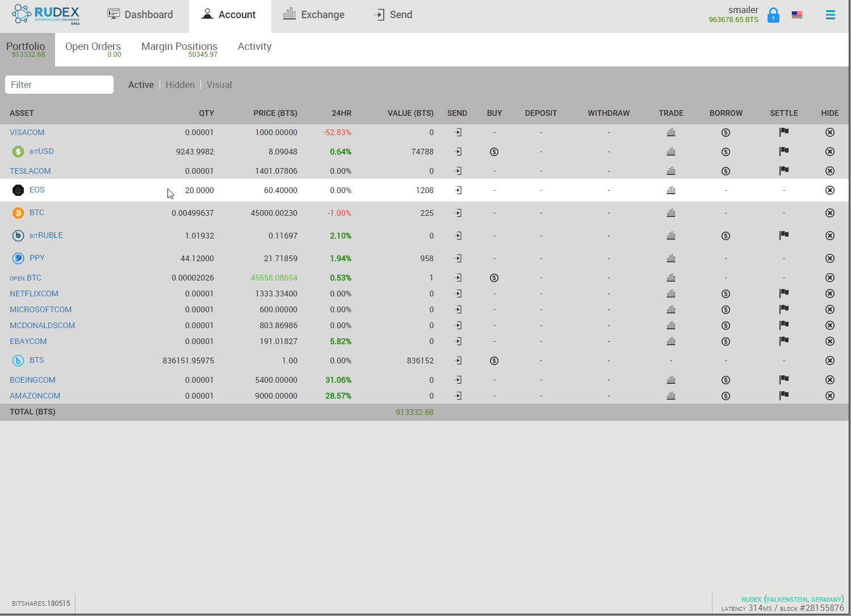Image resolution: width=851 pixels, height=616 pixels.
Task: Click settle flag for bitRUBLE
Action: (784, 236)
